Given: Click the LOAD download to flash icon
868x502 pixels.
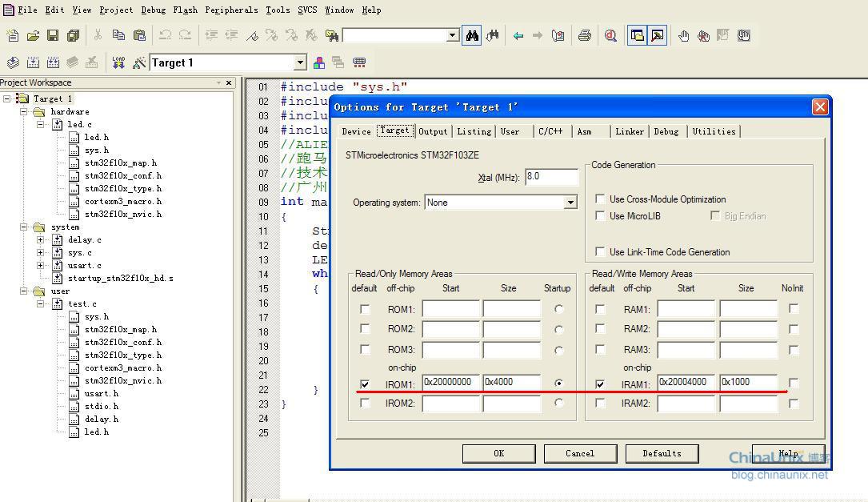Looking at the screenshot, I should coord(118,62).
